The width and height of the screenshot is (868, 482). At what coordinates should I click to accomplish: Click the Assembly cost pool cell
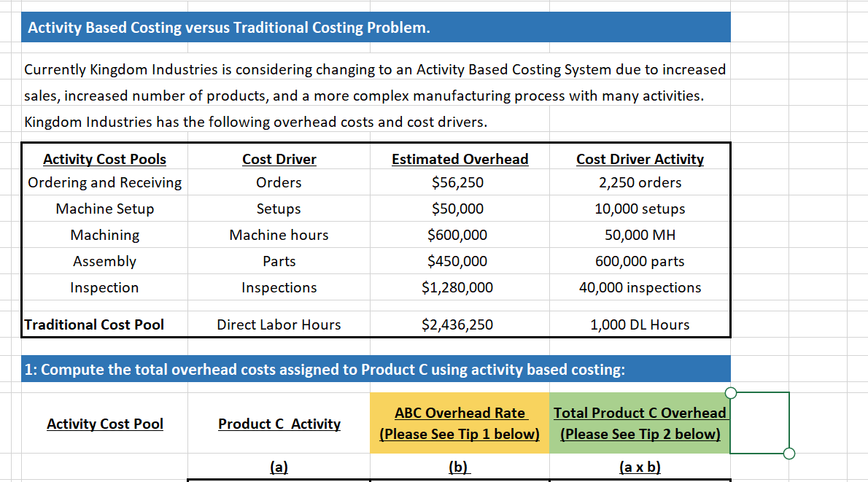[104, 261]
